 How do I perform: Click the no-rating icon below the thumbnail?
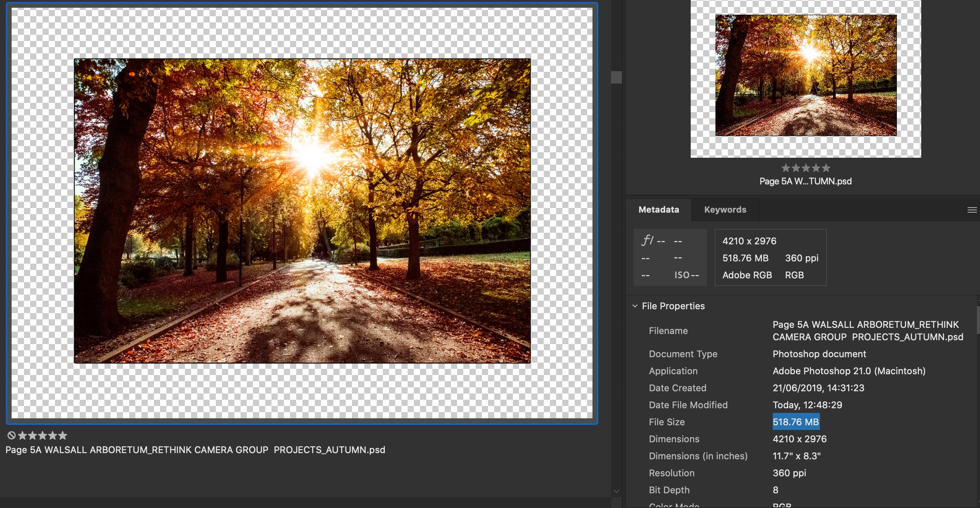11,436
